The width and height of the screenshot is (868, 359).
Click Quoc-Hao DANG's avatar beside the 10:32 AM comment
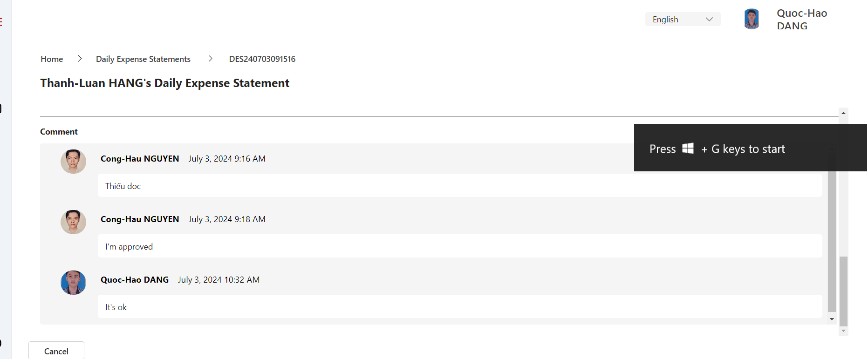point(73,282)
